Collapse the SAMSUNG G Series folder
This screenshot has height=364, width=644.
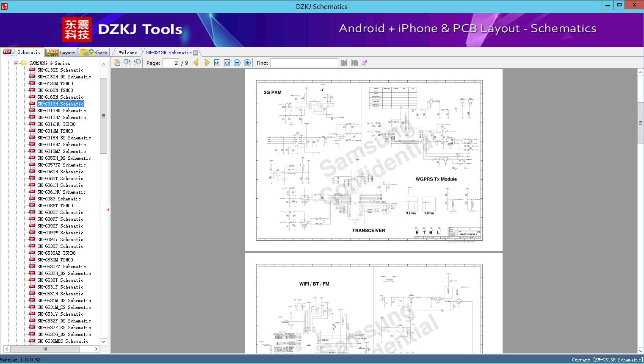pyautogui.click(x=17, y=63)
